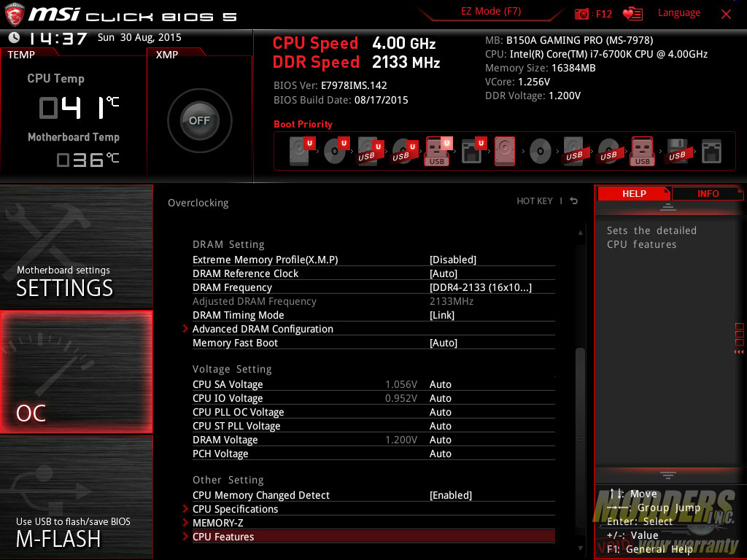Click the F12 screenshot camera icon
This screenshot has height=560, width=747.
click(581, 14)
